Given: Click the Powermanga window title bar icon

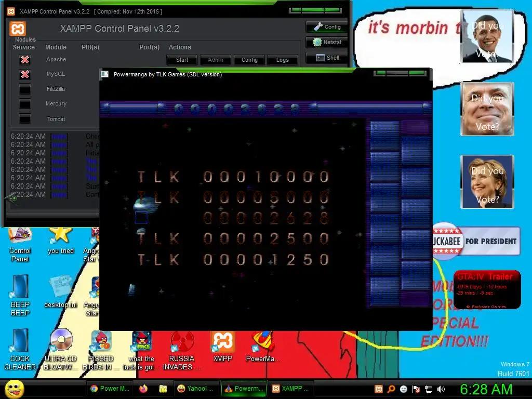Looking at the screenshot, I should pos(104,74).
